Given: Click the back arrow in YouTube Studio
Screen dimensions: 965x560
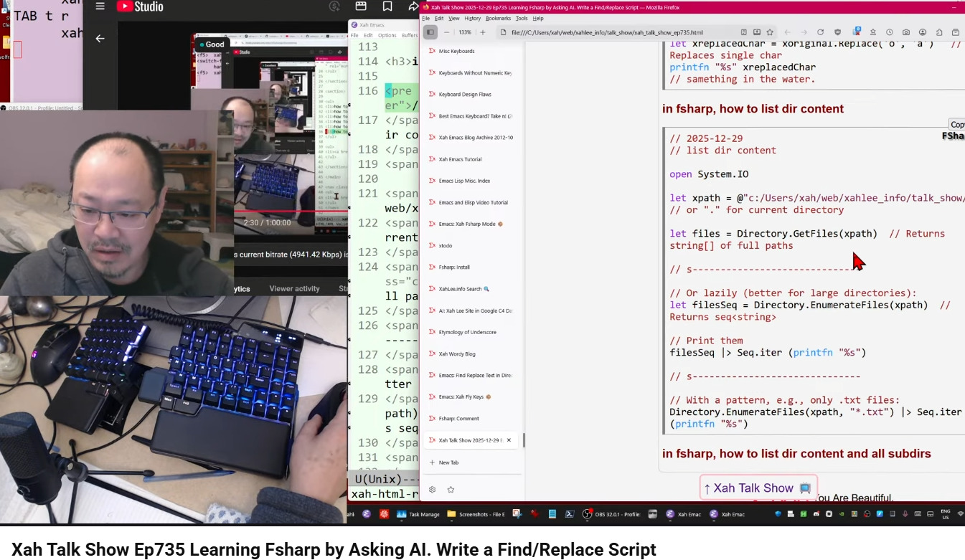Looking at the screenshot, I should [x=100, y=39].
